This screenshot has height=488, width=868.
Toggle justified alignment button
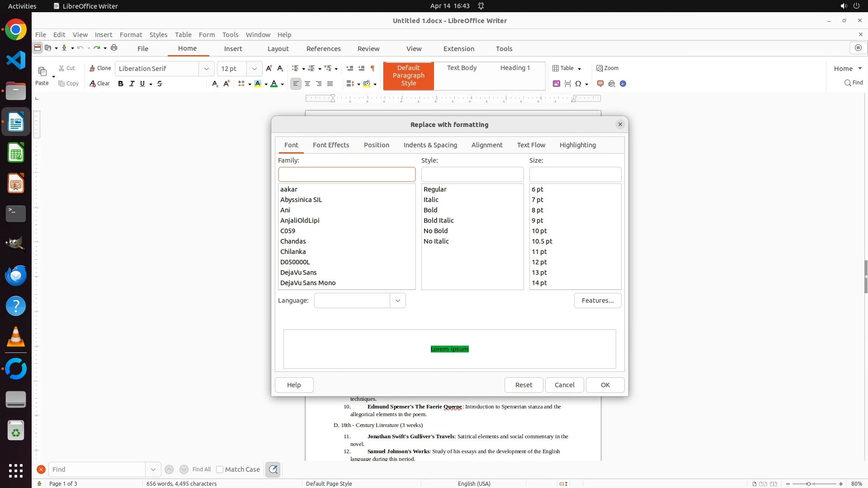330,84
